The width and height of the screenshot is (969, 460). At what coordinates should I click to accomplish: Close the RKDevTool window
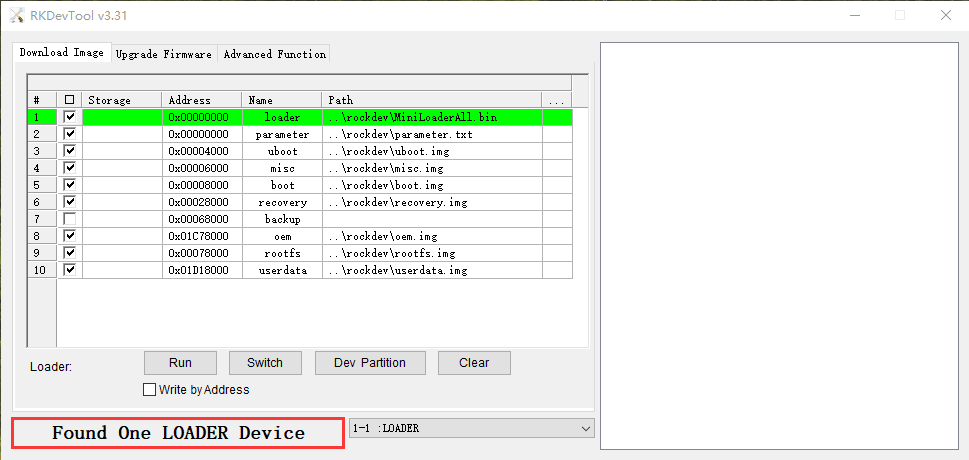[x=945, y=15]
